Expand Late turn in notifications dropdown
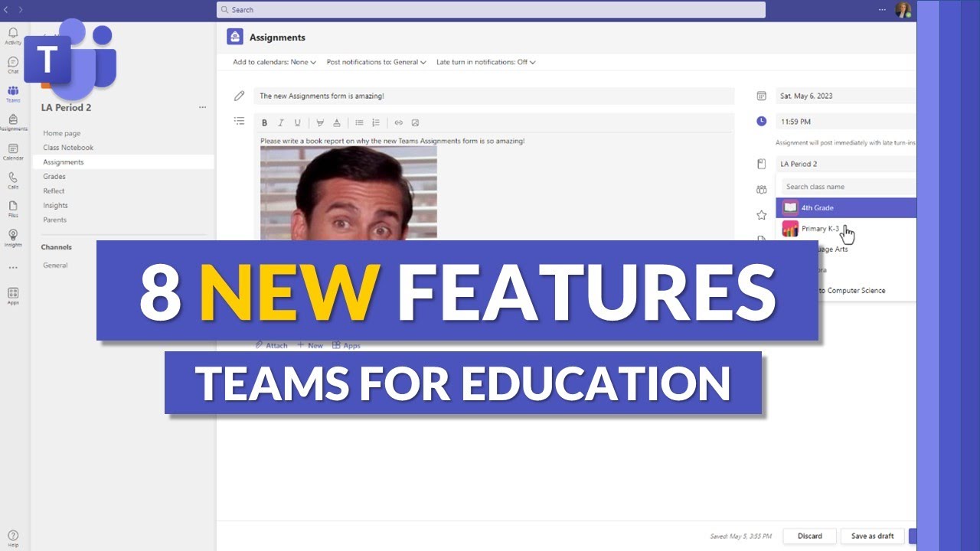Image resolution: width=980 pixels, height=551 pixels. tap(486, 62)
